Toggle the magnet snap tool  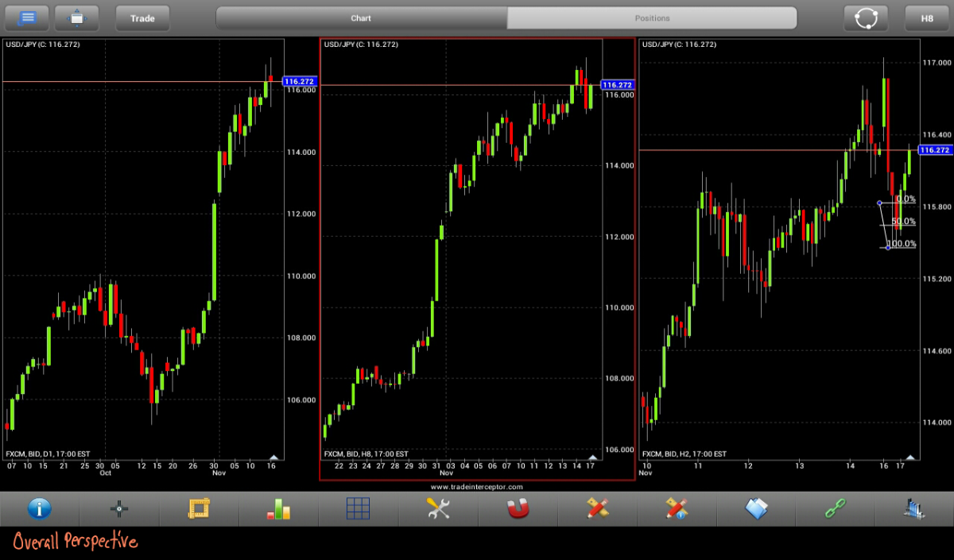518,508
